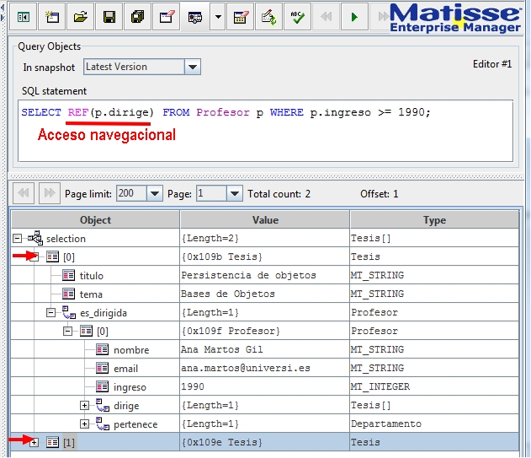Click inside the SQL statement text area
This screenshot has width=531, height=458.
266,131
